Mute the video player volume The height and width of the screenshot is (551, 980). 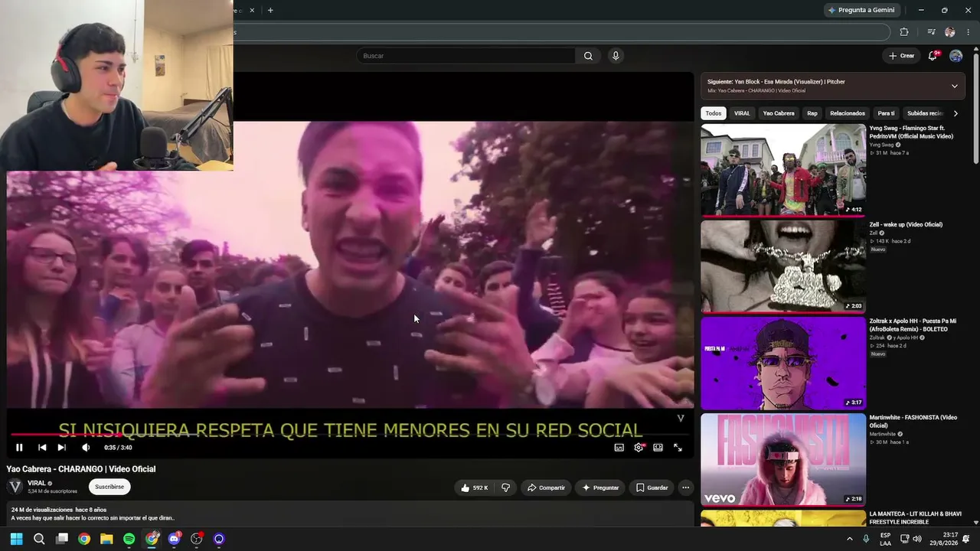(x=86, y=448)
